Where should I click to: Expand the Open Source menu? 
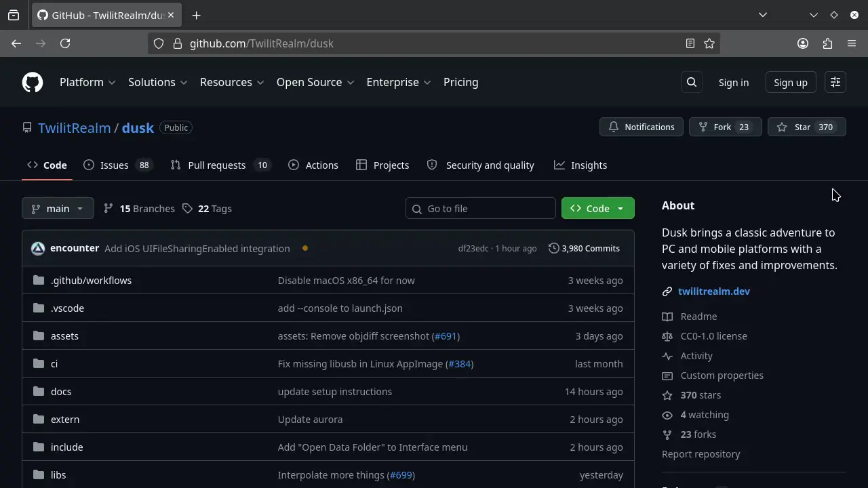coord(315,83)
